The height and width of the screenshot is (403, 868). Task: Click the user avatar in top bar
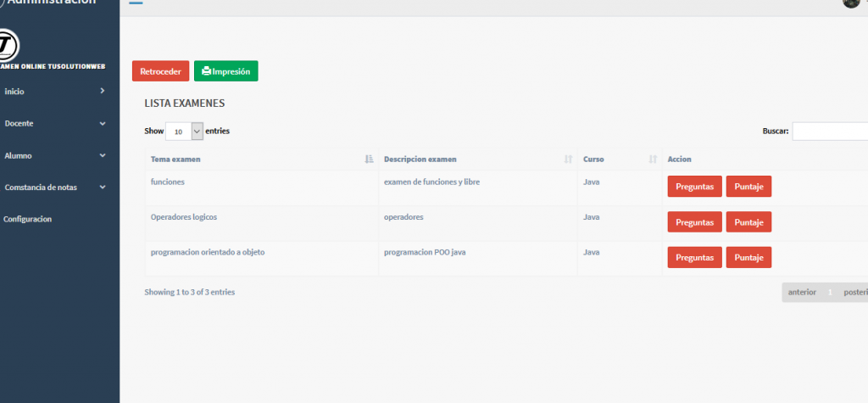pos(851,3)
